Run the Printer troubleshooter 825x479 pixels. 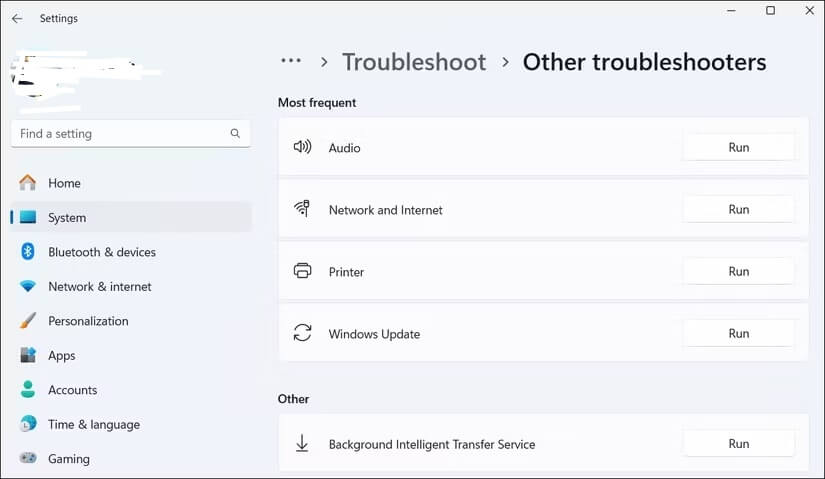(x=738, y=272)
